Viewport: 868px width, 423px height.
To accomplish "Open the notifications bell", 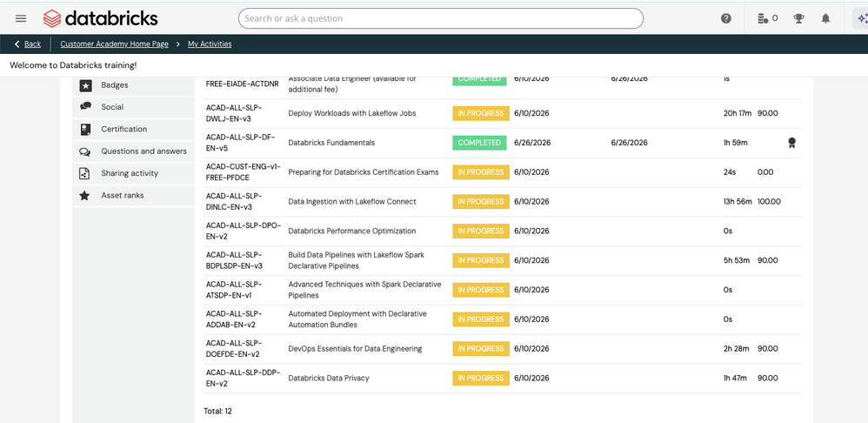I will 825,18.
